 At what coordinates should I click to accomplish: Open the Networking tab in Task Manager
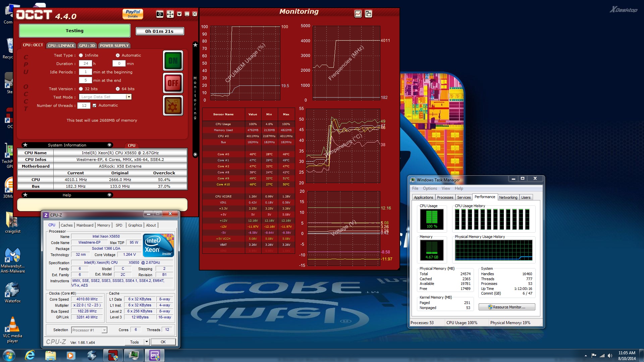(x=508, y=197)
